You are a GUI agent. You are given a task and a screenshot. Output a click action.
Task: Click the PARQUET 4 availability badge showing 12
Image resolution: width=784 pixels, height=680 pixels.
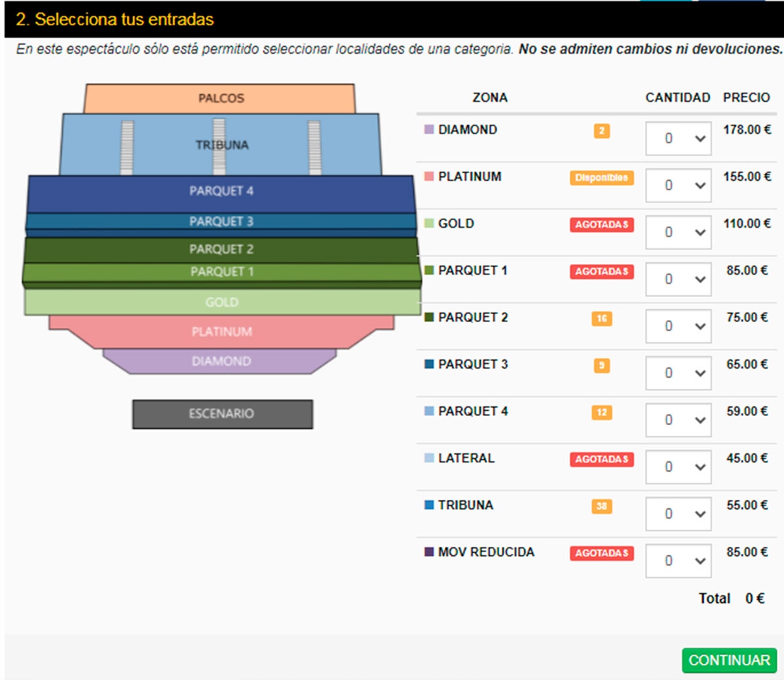tap(602, 413)
